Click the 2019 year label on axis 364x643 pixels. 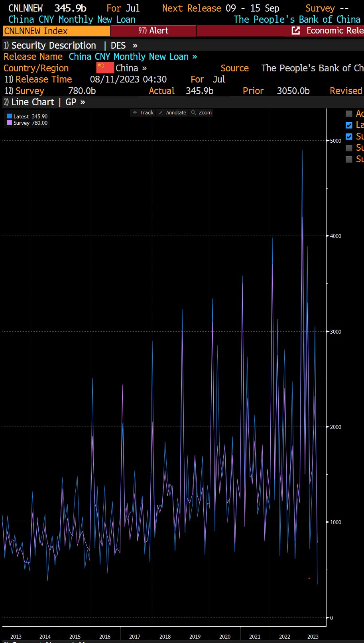(195, 637)
